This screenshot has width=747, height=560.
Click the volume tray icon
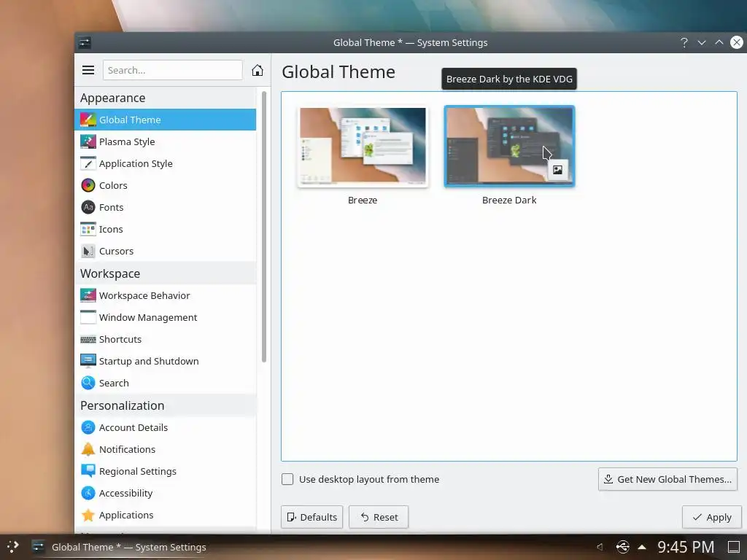(600, 547)
